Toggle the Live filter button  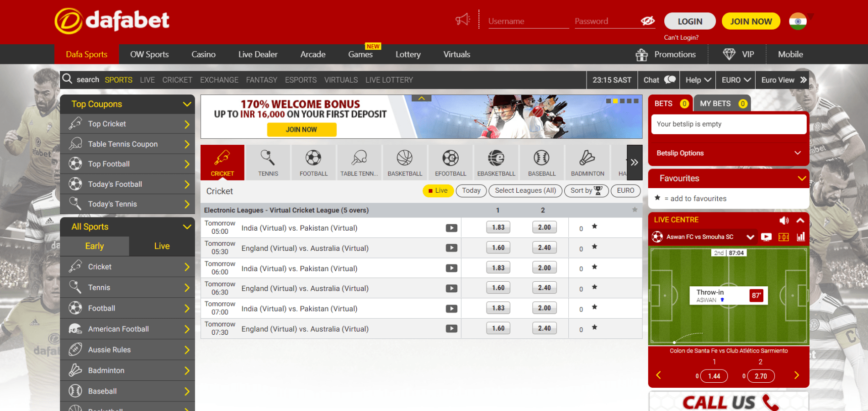click(x=438, y=190)
